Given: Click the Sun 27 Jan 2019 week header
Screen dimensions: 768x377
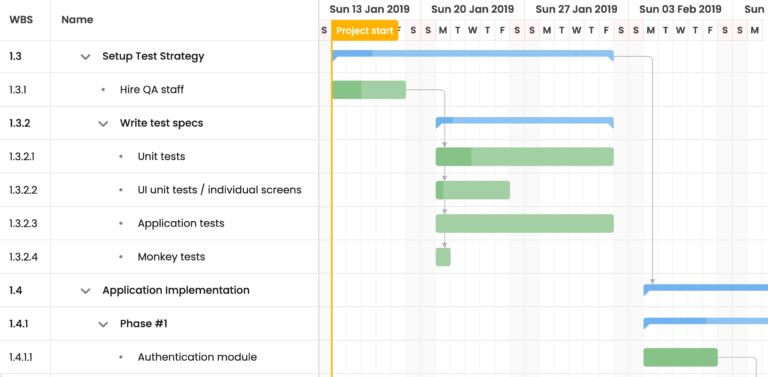Looking at the screenshot, I should point(576,9).
